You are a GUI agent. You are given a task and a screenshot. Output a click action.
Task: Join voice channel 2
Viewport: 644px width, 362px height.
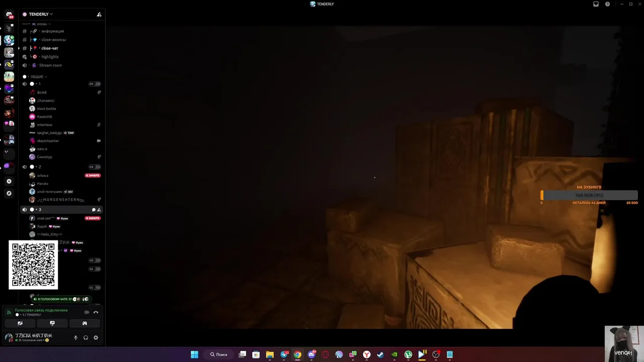tap(61, 167)
